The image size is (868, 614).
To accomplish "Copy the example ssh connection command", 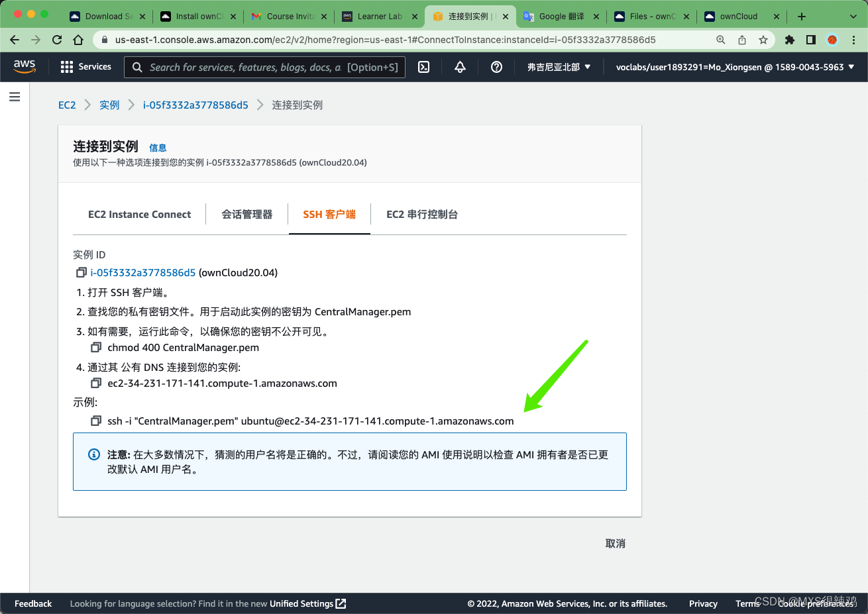I will pos(95,421).
